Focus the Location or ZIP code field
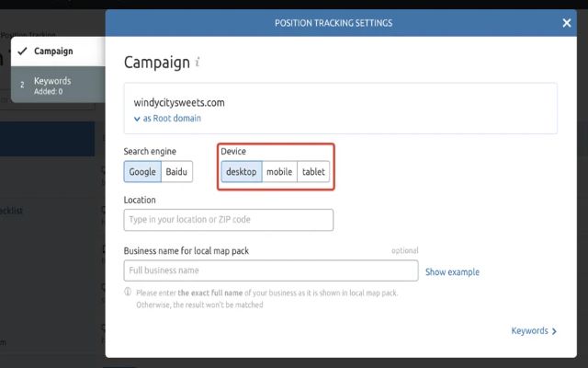Screen dimensions: 588x368 (228, 220)
